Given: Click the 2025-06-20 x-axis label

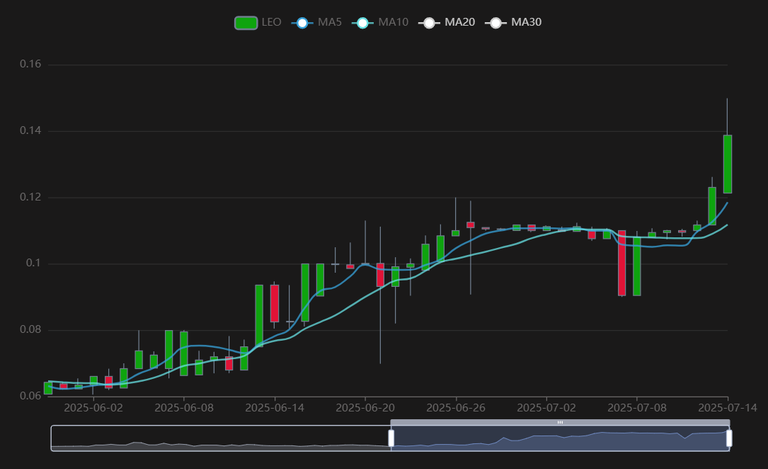Looking at the screenshot, I should pos(365,408).
